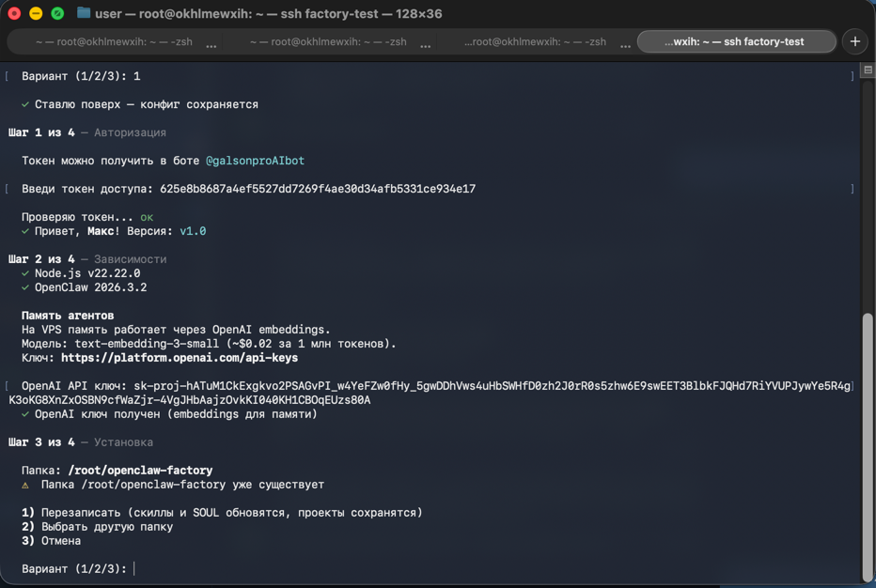876x588 pixels.
Task: Switch to the second zsh tab
Action: coord(329,42)
